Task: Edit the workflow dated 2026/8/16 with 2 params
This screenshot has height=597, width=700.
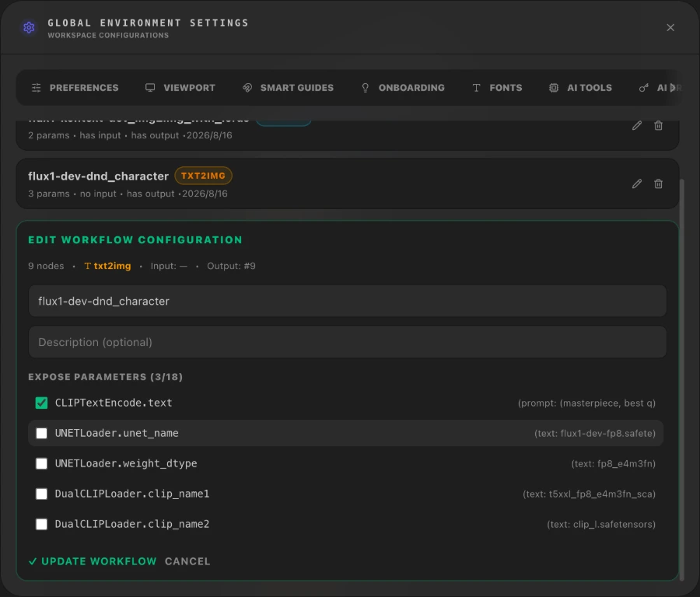Action: [636, 125]
